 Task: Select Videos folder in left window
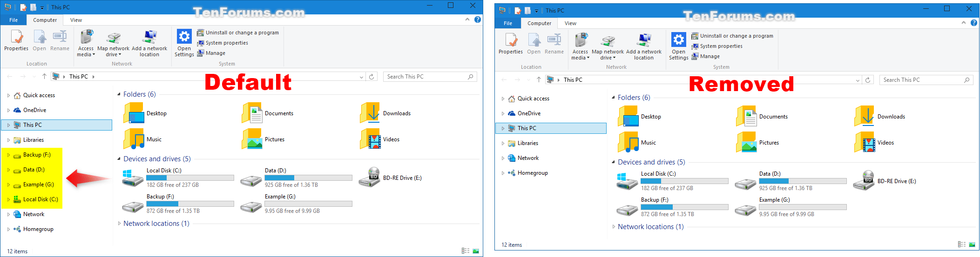point(380,139)
